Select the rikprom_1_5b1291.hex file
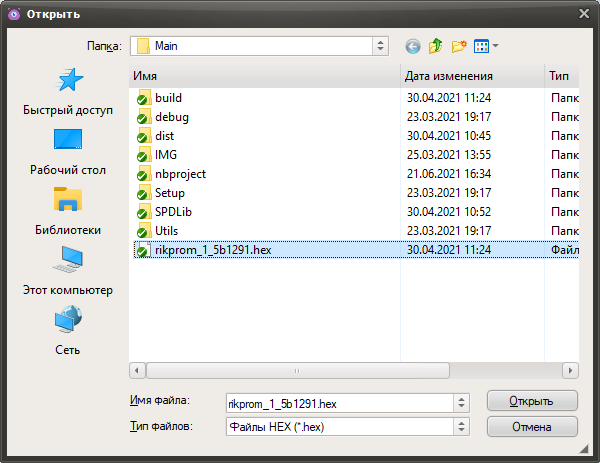 coord(212,250)
